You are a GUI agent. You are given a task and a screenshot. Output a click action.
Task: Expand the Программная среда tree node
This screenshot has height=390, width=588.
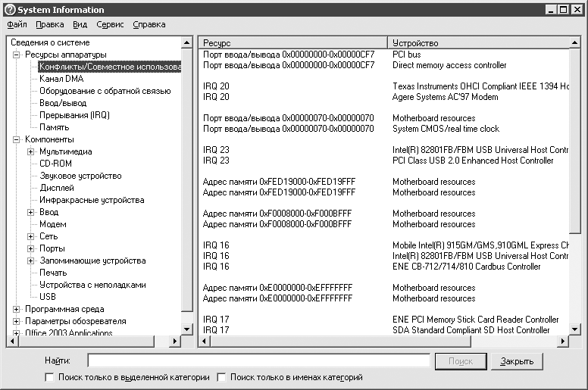point(17,309)
